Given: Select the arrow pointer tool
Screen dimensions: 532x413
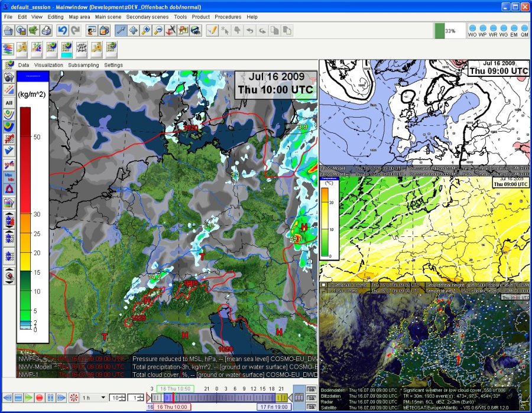Looking at the screenshot, I should tap(121, 31).
